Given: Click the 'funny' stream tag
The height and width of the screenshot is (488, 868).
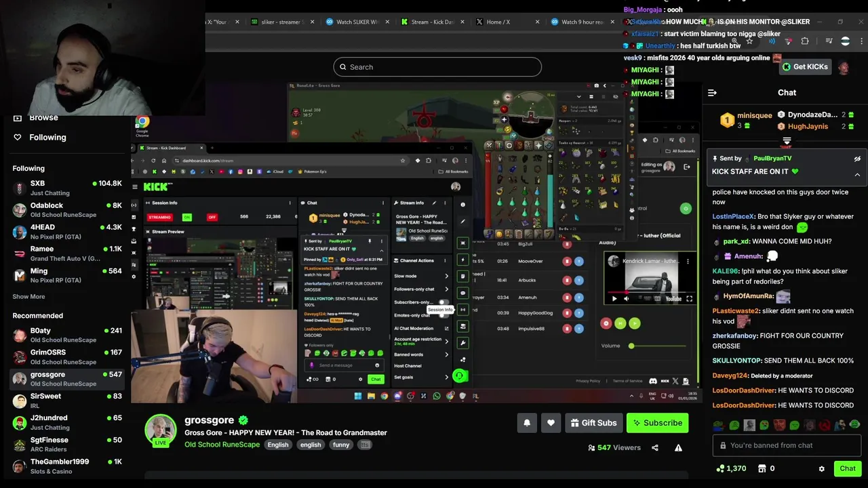Looking at the screenshot, I should click(341, 445).
